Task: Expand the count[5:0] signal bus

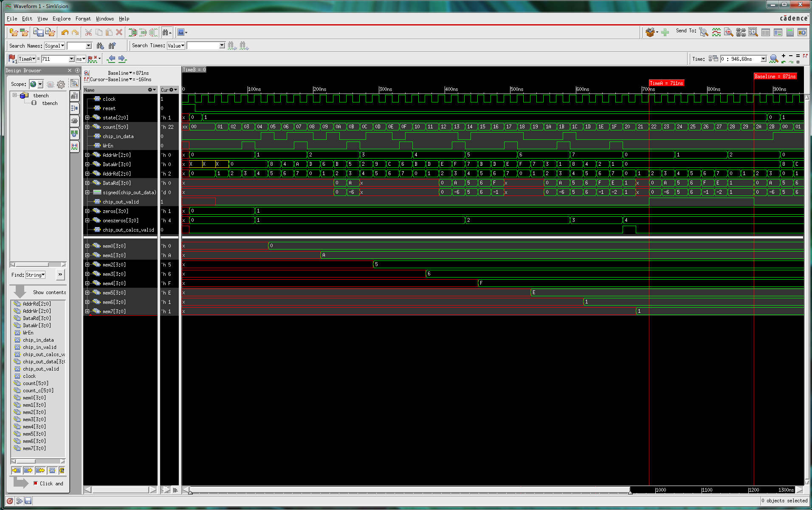Action: tap(87, 127)
